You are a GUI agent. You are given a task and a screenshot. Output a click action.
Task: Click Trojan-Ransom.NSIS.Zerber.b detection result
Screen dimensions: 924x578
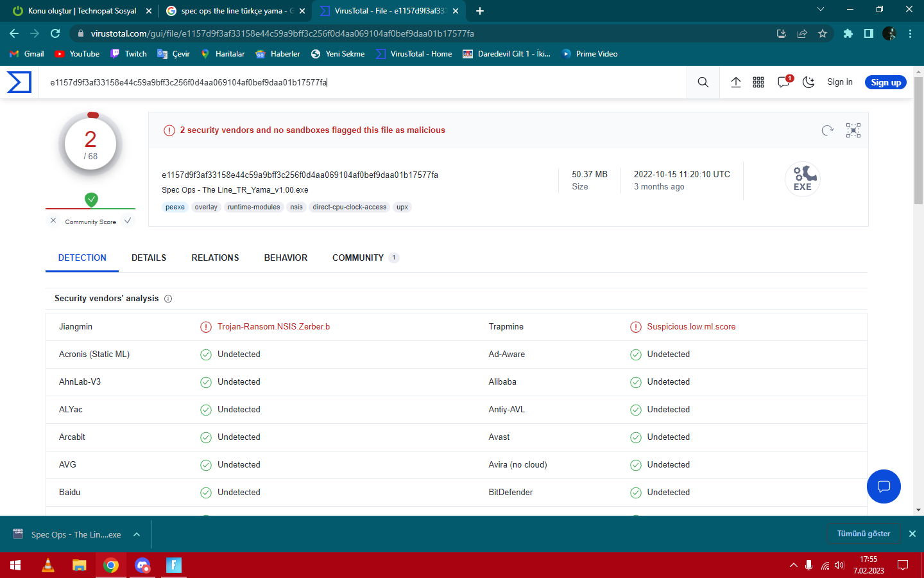pos(273,327)
